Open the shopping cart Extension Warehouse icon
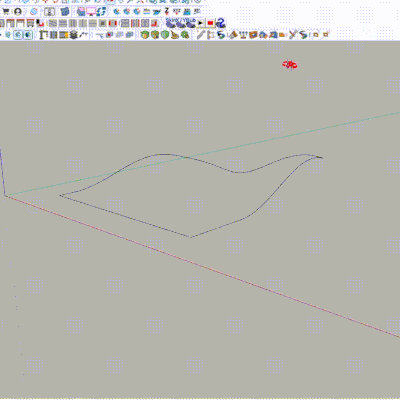 coord(6,12)
